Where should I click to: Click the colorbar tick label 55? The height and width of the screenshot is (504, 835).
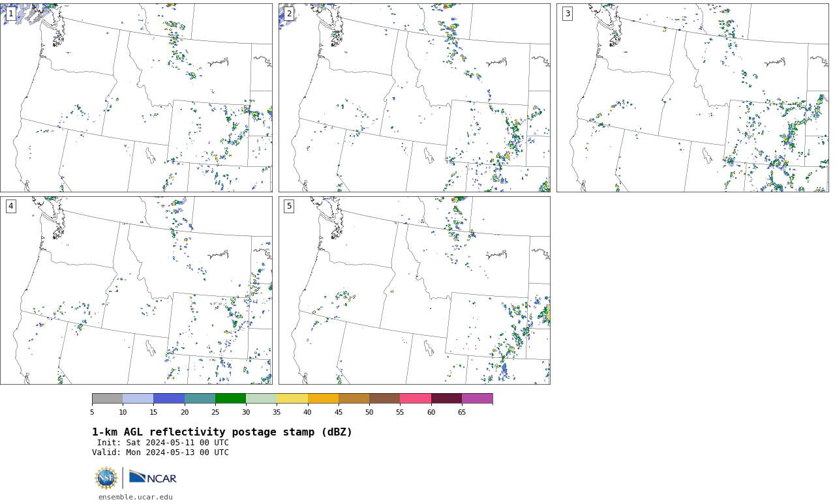(400, 412)
